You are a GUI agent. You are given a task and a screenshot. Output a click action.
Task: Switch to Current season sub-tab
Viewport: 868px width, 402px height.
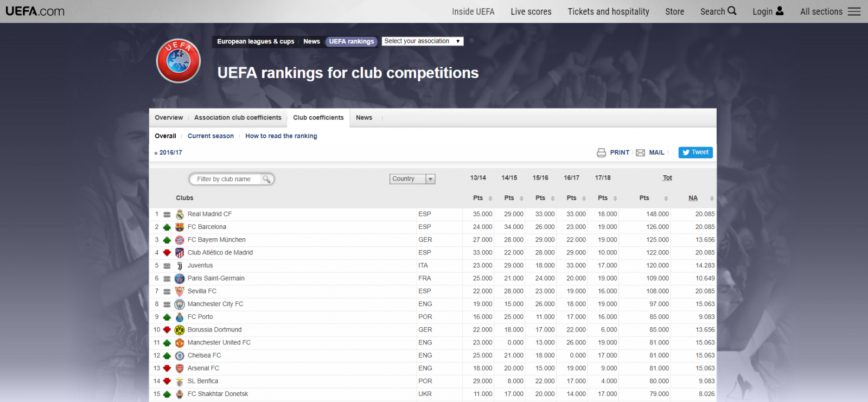(x=210, y=136)
